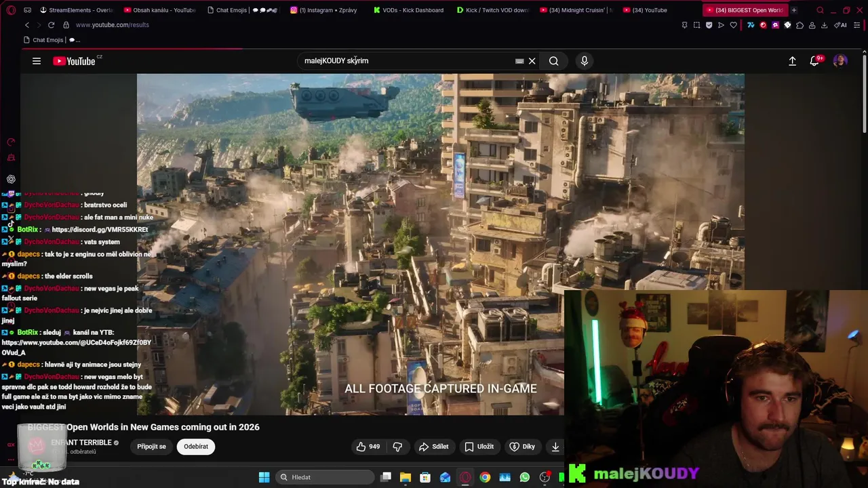Open the discord.gg/VMR55KKREt chat link
868x488 pixels.
click(100, 230)
